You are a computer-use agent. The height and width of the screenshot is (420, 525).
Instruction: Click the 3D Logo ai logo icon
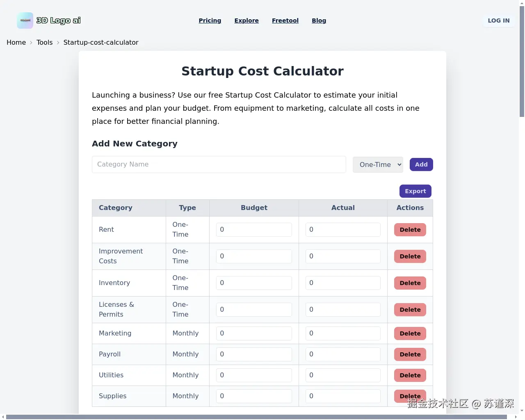point(25,21)
